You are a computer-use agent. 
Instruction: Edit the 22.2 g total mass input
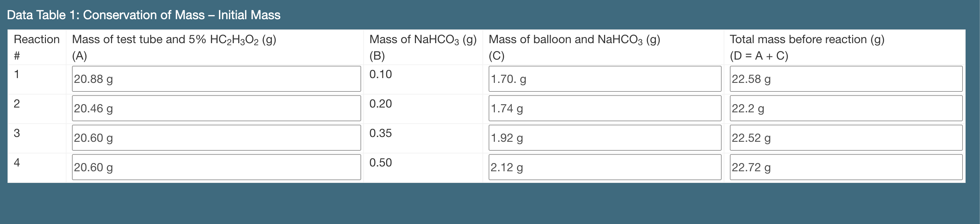coord(846,108)
